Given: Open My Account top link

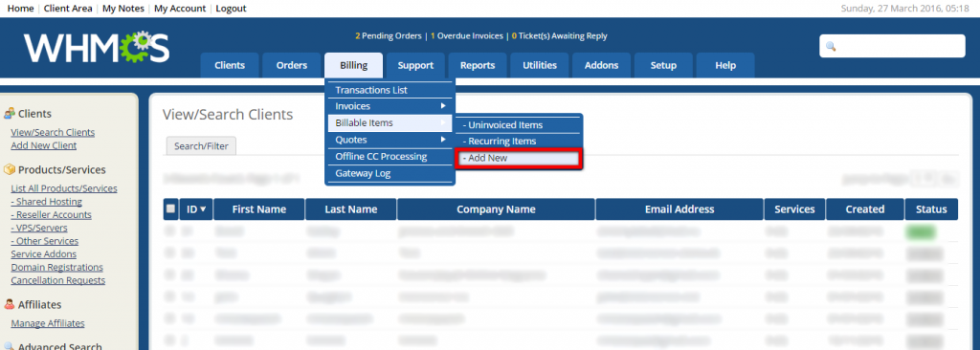Looking at the screenshot, I should tap(180, 8).
